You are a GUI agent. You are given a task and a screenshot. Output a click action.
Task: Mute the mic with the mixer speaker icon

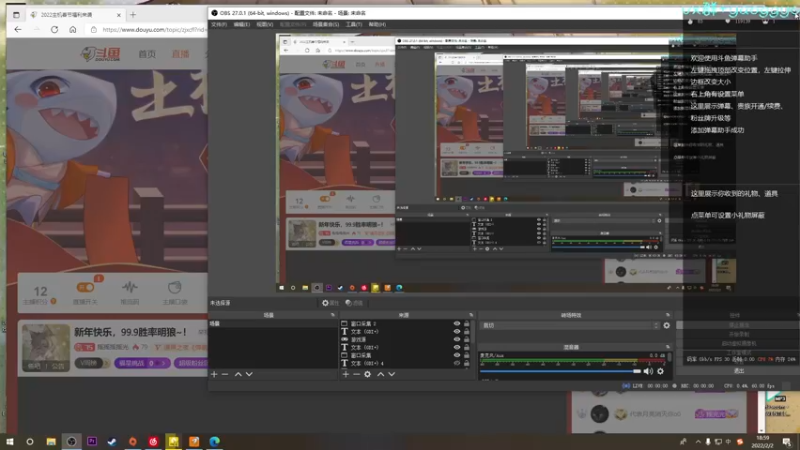648,371
